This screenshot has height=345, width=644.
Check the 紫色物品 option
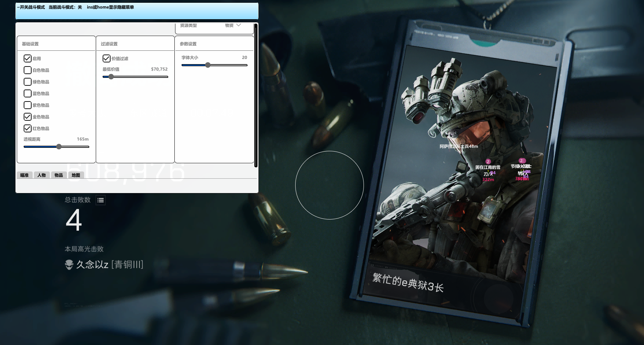point(27,105)
